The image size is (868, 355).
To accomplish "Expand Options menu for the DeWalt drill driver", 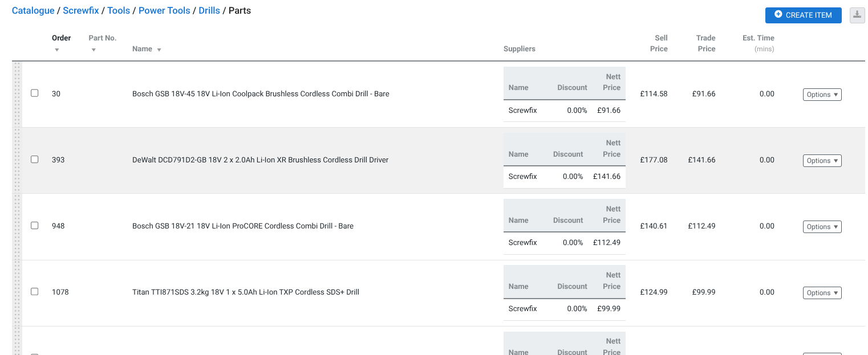I will coord(822,161).
